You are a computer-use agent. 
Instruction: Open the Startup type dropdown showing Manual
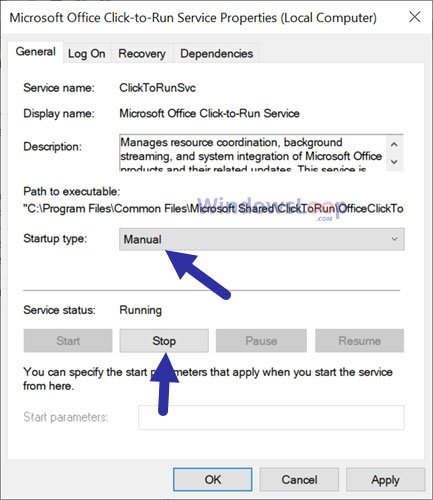(262, 239)
